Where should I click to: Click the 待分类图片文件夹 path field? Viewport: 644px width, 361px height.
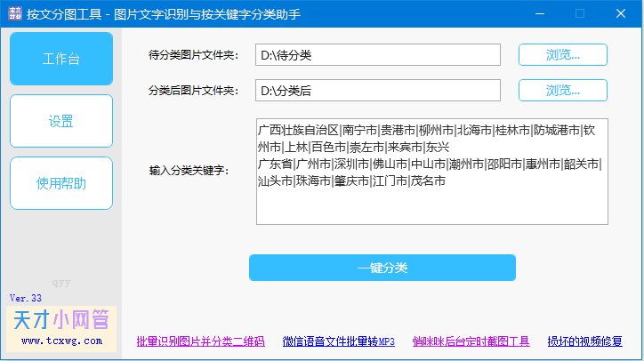(x=377, y=55)
